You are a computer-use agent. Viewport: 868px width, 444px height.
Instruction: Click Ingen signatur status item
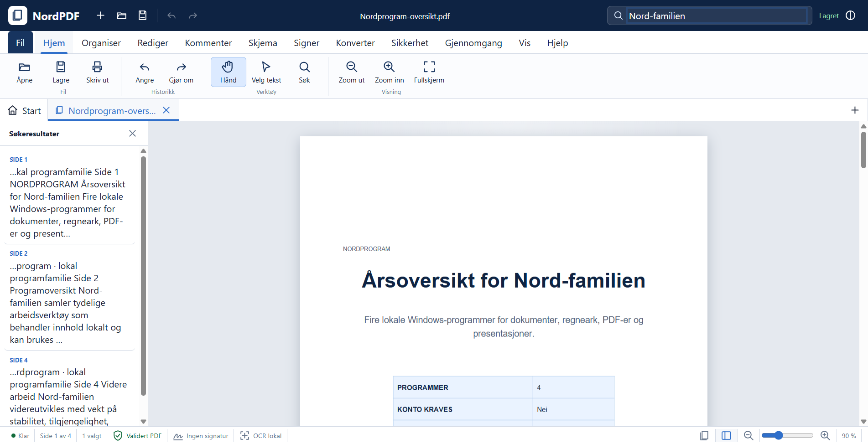pyautogui.click(x=201, y=436)
